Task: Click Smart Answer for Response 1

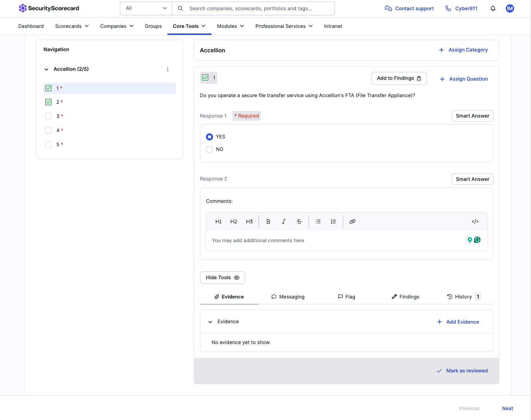Action: 472,116
